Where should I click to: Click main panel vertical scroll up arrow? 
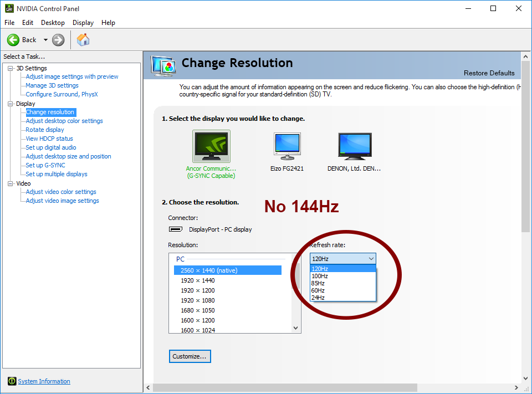[x=525, y=57]
